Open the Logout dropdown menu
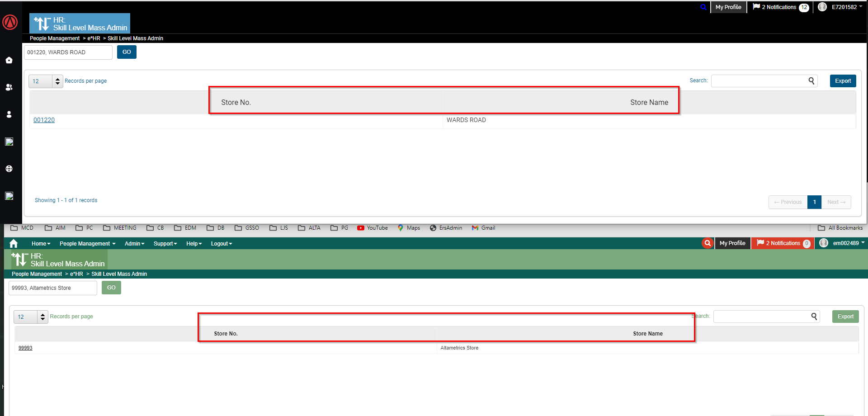 [221, 244]
